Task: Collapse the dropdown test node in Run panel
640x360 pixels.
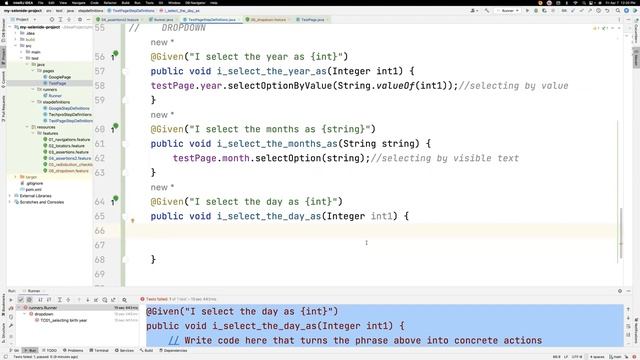Action: point(24,314)
